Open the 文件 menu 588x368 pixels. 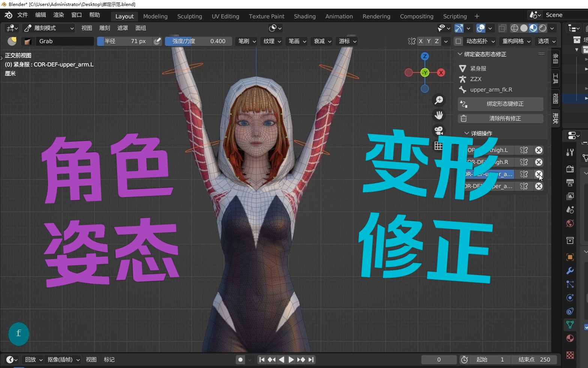22,15
